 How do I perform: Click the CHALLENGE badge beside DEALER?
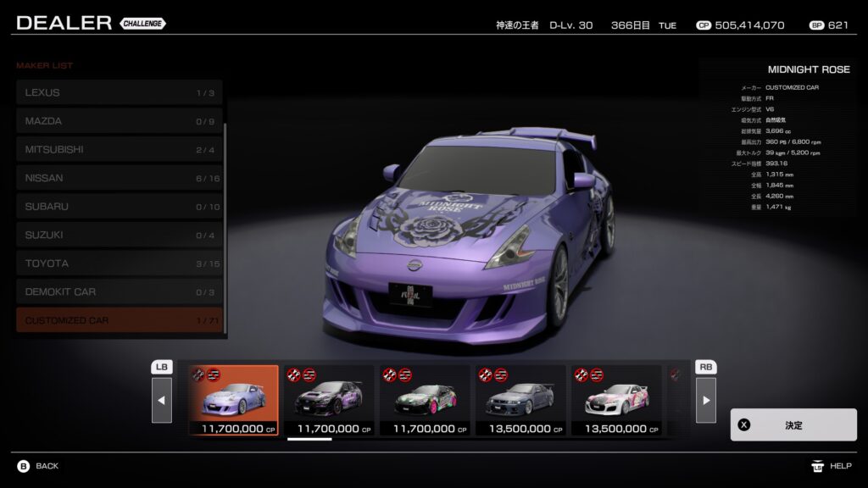pyautogui.click(x=142, y=23)
